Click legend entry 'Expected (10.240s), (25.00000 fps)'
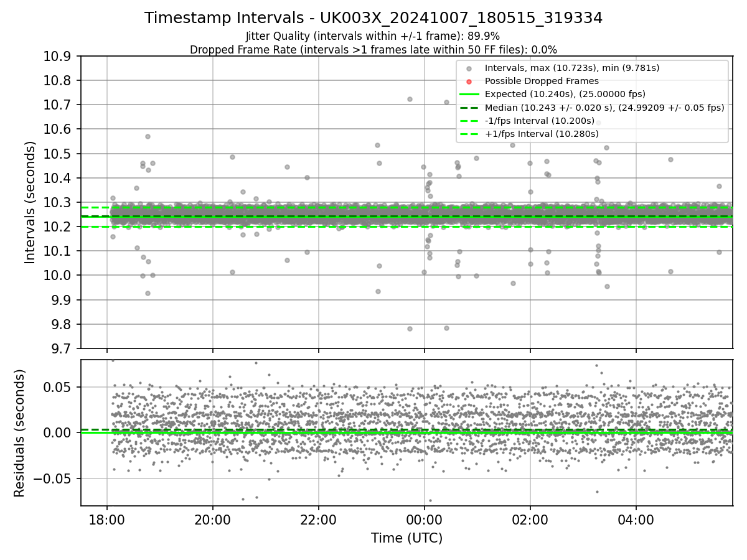747x560 pixels. pos(565,94)
